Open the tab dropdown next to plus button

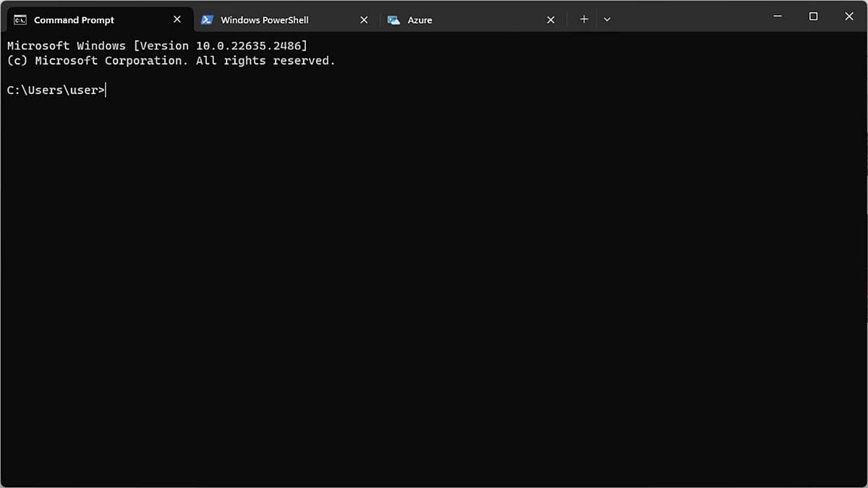coord(607,20)
